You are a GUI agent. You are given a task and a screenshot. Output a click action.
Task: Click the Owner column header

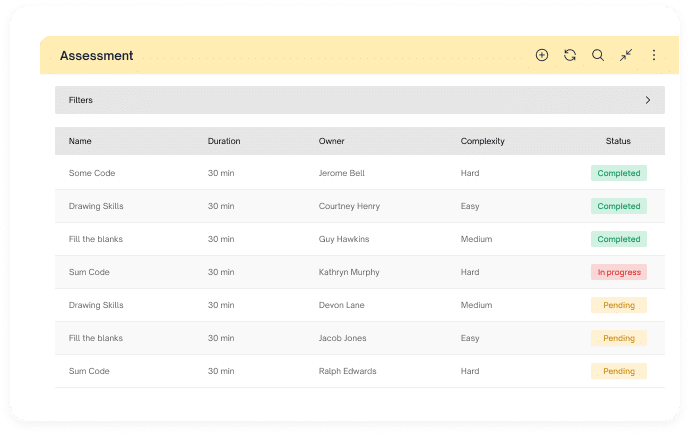coord(331,141)
